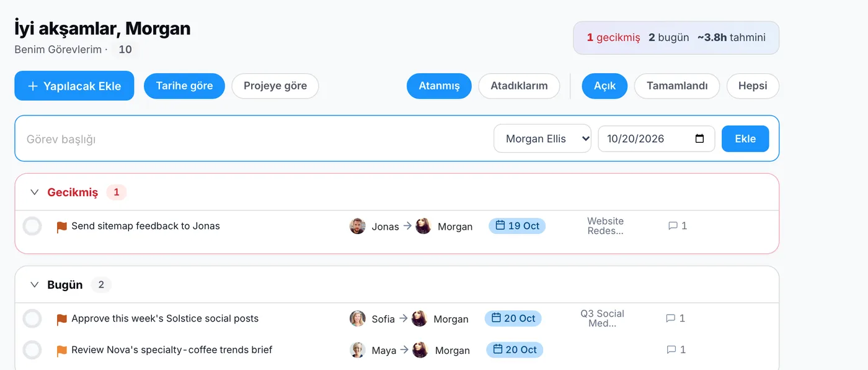The width and height of the screenshot is (868, 370).
Task: Select the Hepsi status filter
Action: coord(753,86)
